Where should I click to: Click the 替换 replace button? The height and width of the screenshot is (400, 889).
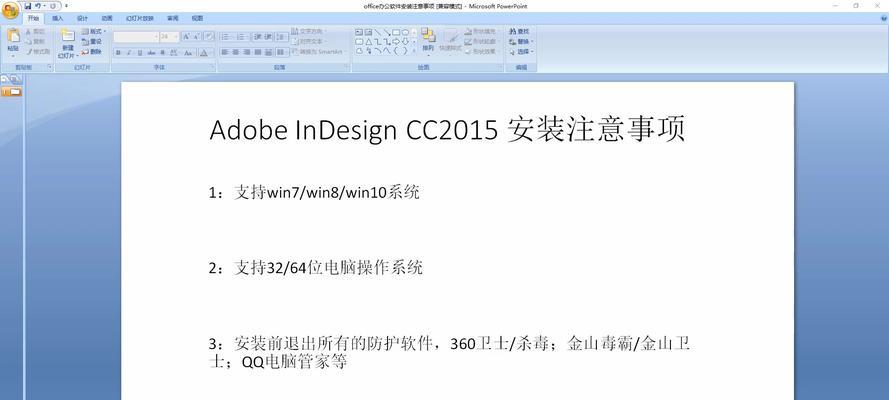519,41
